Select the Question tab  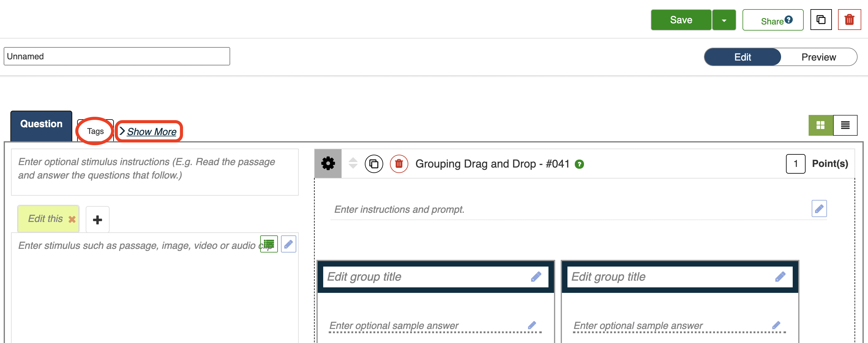tap(41, 124)
